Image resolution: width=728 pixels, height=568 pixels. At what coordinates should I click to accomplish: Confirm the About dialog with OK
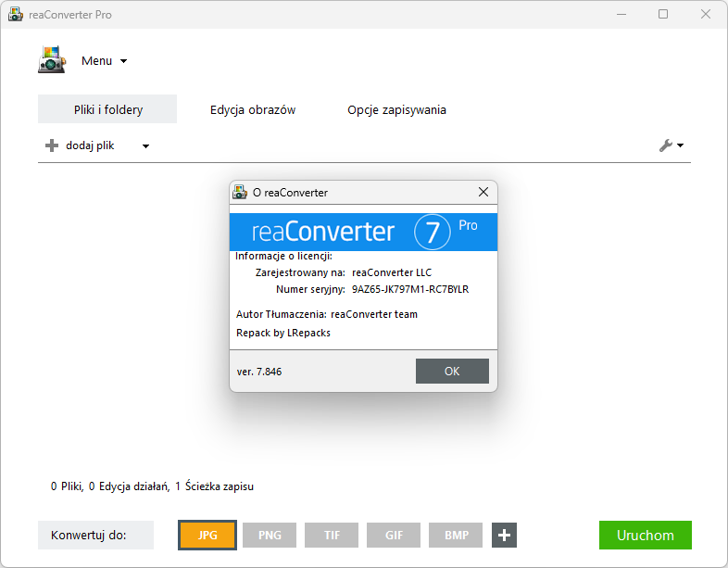pos(452,371)
